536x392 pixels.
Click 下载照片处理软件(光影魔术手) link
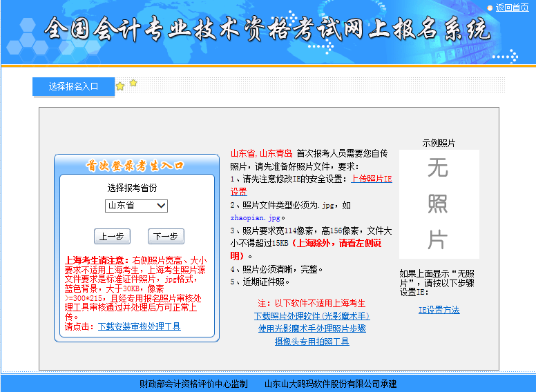click(312, 316)
